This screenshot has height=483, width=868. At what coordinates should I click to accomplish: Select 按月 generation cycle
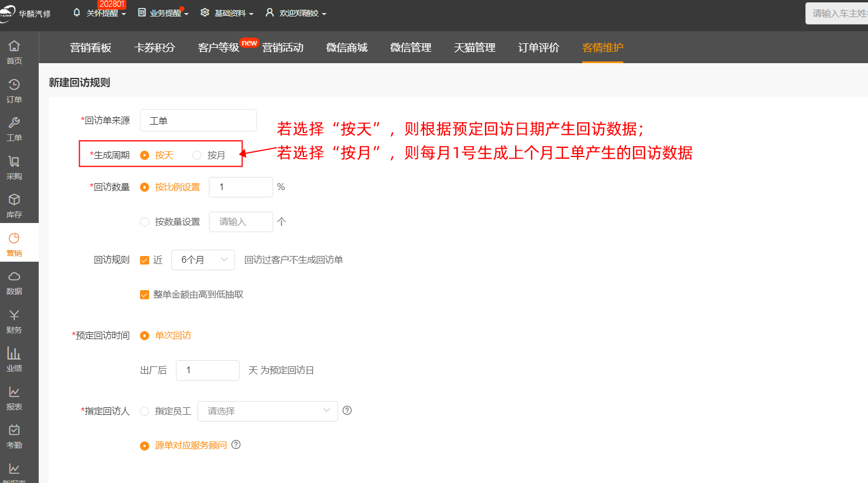(197, 155)
